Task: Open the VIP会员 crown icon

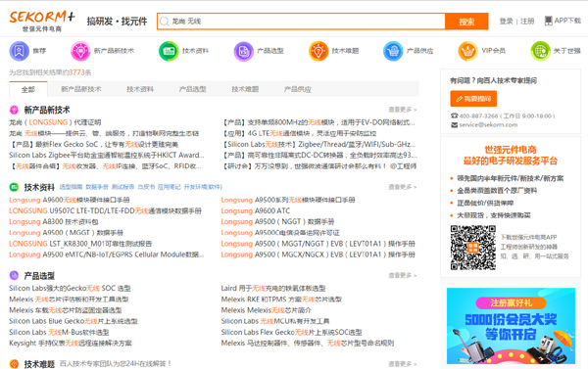Action: point(467,51)
